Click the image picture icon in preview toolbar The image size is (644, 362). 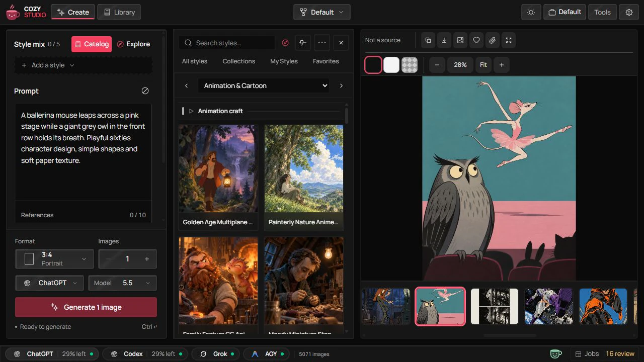point(460,40)
